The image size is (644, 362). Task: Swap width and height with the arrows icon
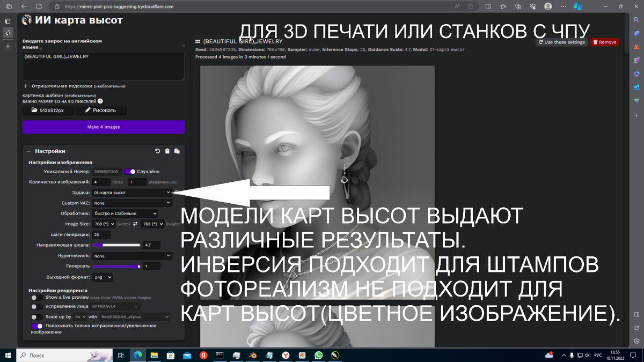pos(135,224)
